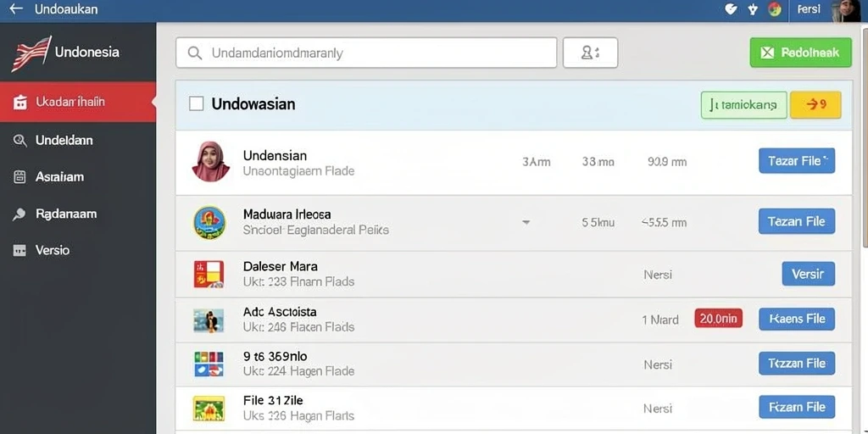Viewport: 868px width, 434px height.
Task: Click the icon beside Ukadam ihalin
Action: tap(20, 103)
